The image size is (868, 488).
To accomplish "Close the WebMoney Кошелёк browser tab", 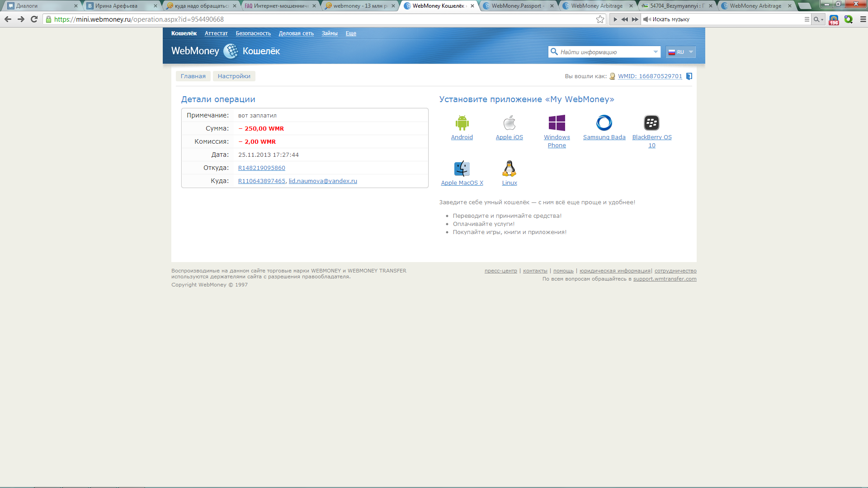I will point(472,6).
